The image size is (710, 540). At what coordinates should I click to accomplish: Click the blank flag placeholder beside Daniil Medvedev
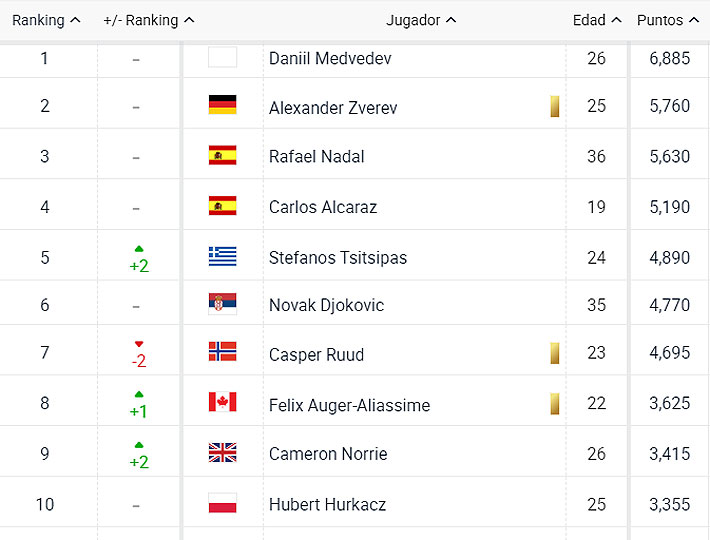[x=222, y=58]
